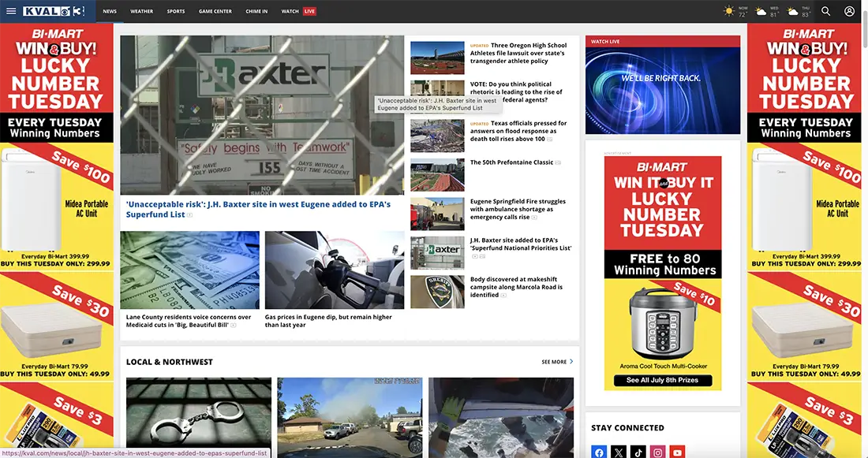Click the Sheriff badge thumbnail
This screenshot has width=868, height=458.
click(x=437, y=292)
